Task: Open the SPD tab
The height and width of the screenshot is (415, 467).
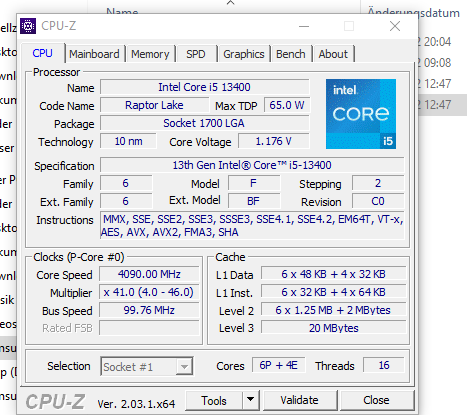Action: (x=196, y=54)
